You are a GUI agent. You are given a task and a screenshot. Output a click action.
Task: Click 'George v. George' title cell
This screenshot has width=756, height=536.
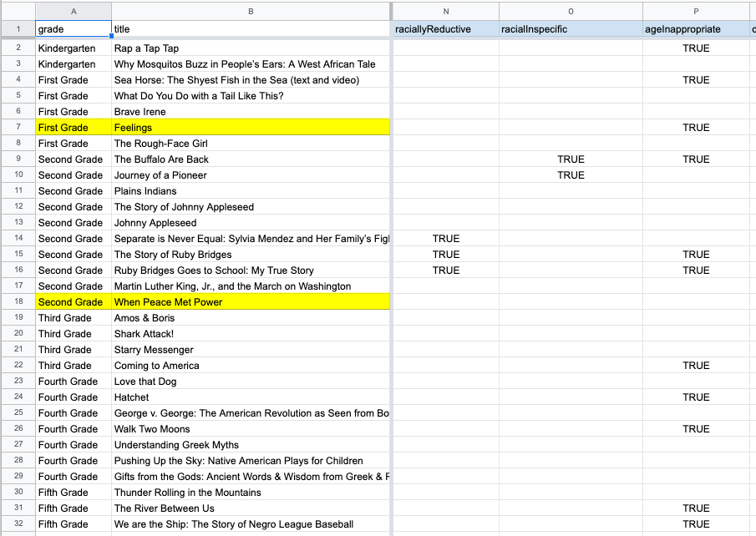point(251,413)
